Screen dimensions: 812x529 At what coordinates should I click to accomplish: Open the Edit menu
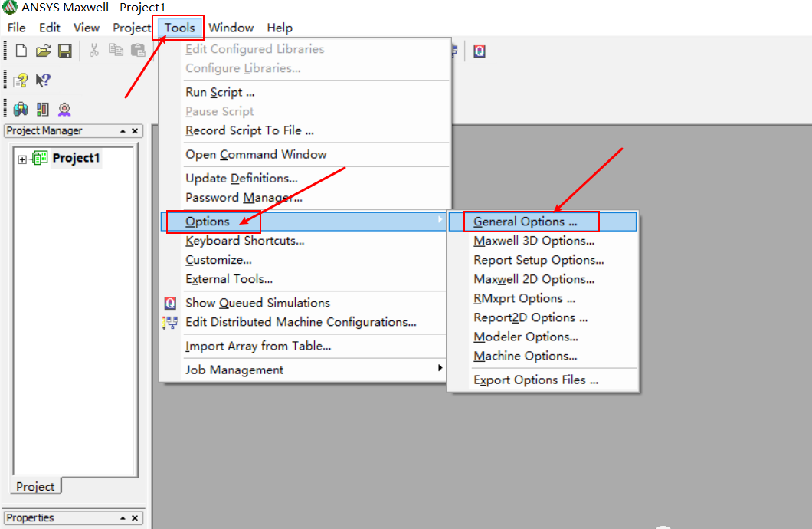tap(50, 28)
